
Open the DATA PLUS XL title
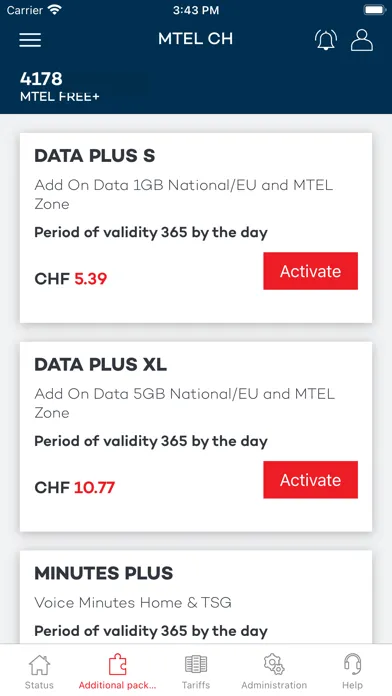[x=100, y=364]
